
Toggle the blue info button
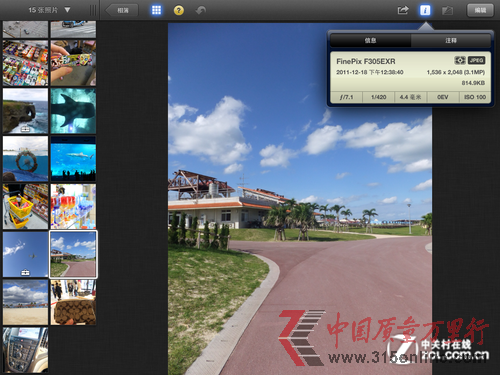pyautogui.click(x=425, y=10)
